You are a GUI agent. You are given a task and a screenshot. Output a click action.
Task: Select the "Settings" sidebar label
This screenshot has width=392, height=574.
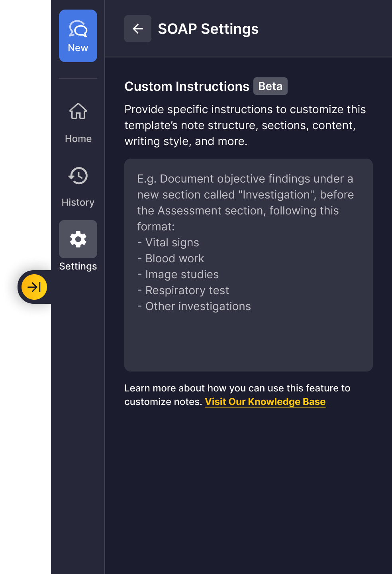pyautogui.click(x=78, y=266)
